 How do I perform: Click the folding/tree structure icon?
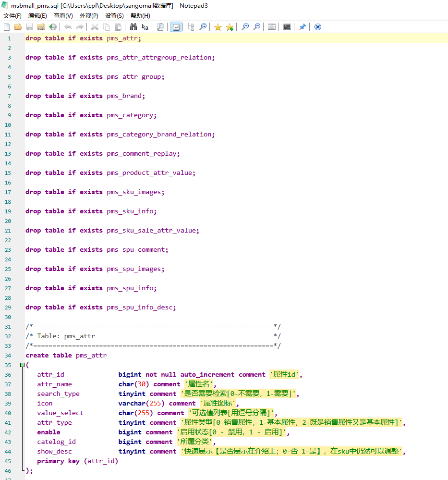coord(191,27)
